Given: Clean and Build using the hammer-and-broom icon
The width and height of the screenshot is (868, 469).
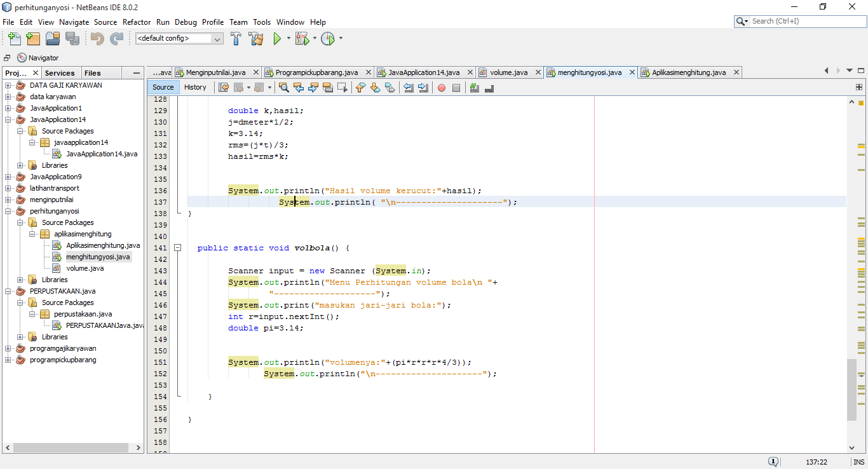Looking at the screenshot, I should click(255, 38).
